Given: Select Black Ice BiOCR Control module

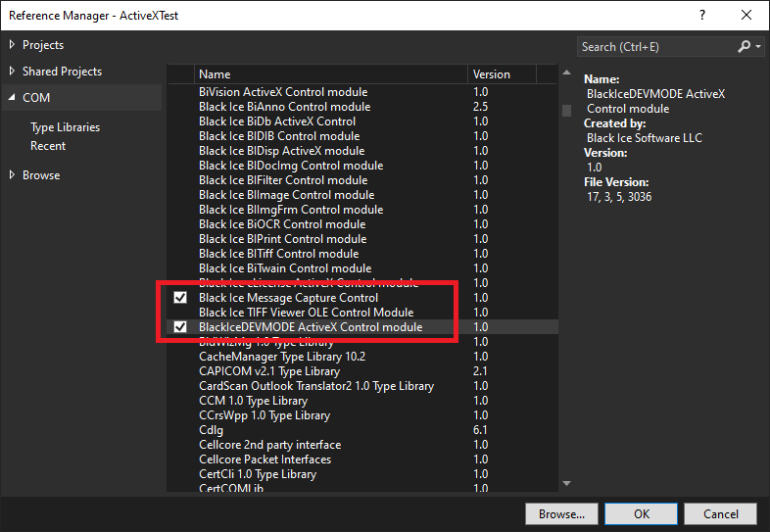Looking at the screenshot, I should pos(361,224).
